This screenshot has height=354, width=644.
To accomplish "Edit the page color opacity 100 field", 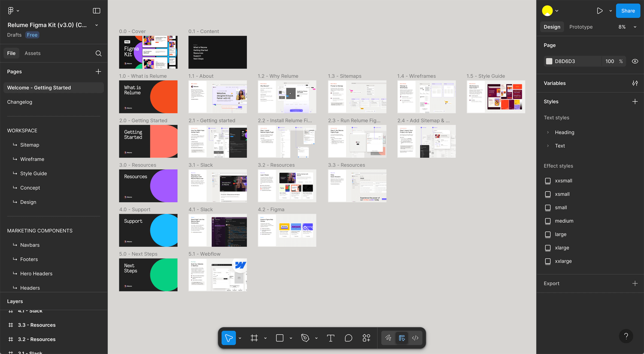I will pos(610,61).
